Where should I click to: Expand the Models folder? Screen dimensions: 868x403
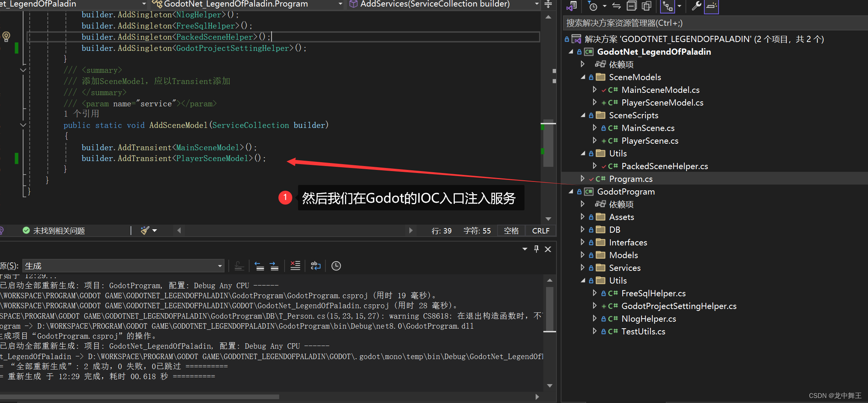(x=583, y=255)
